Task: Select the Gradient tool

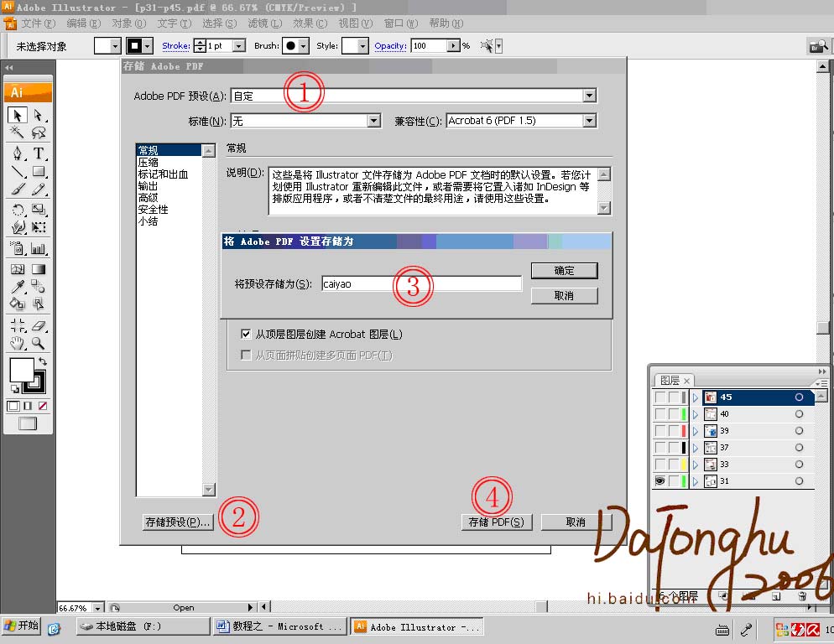Action: click(x=39, y=269)
